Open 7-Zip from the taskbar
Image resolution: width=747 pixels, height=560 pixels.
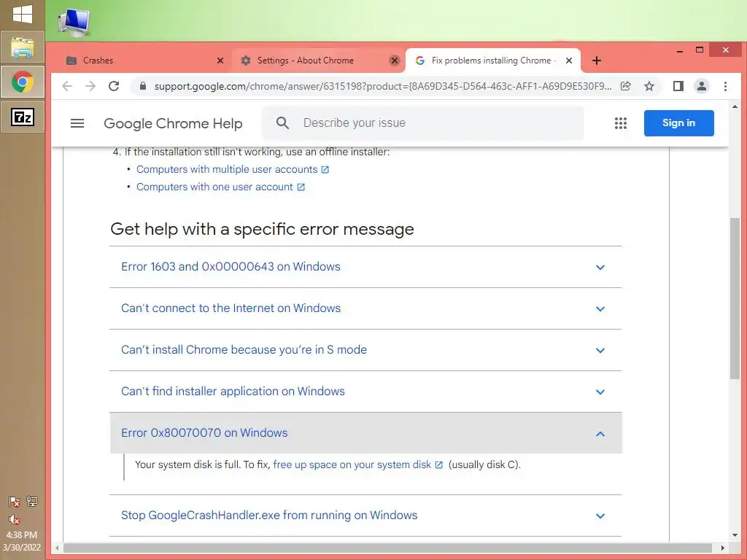pos(23,117)
